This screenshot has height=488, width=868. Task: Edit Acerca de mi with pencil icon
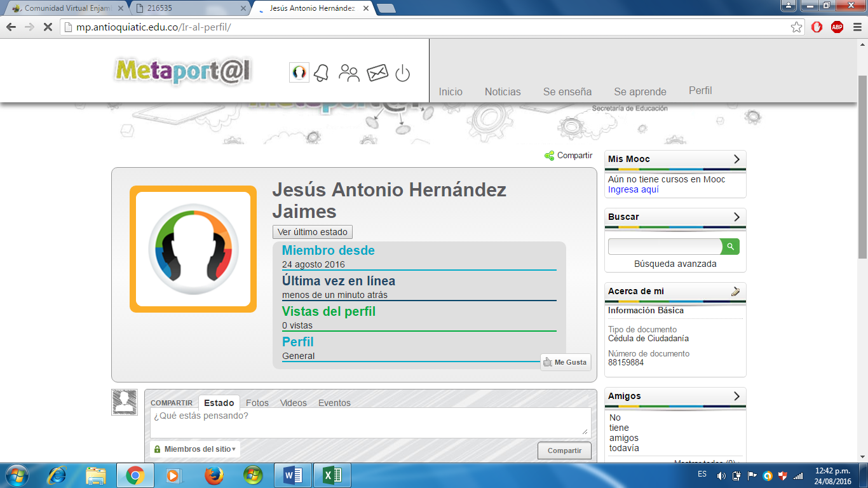coord(736,292)
